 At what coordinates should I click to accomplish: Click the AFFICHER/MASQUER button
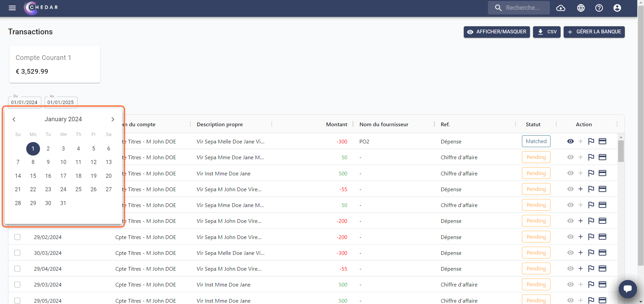tap(497, 32)
